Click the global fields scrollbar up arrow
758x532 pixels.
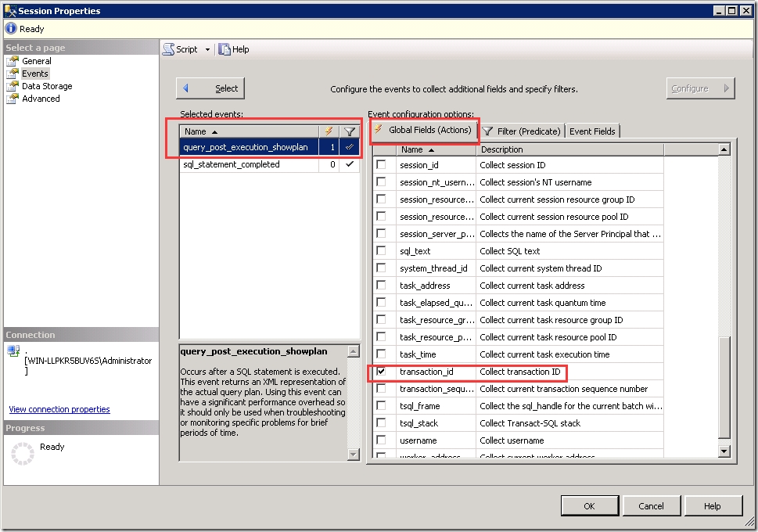(724, 149)
